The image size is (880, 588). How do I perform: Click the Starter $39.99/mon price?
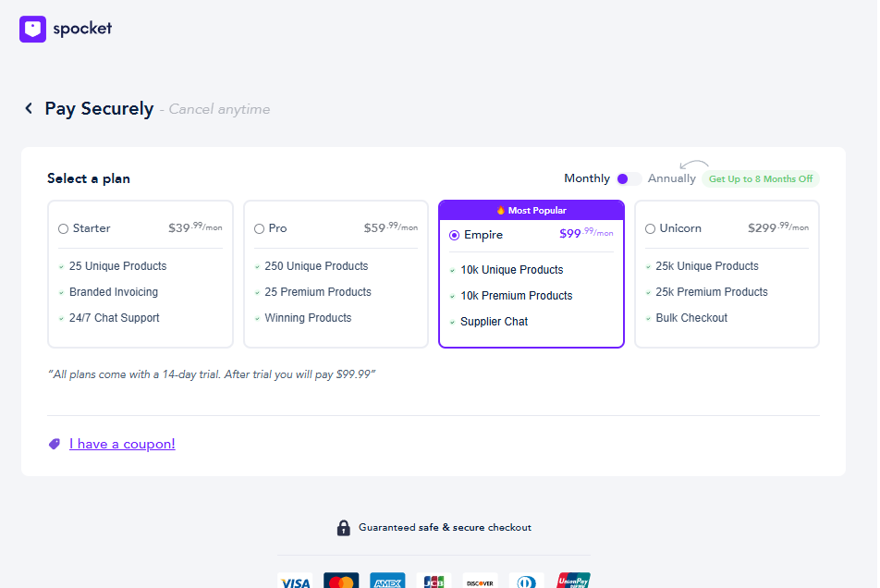coord(195,227)
